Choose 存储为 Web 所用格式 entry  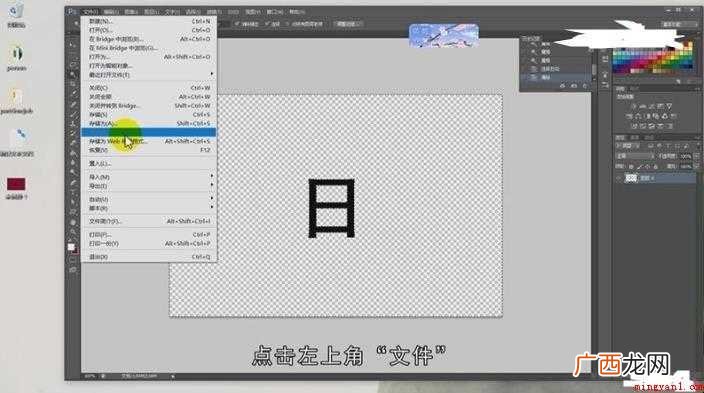pos(149,141)
